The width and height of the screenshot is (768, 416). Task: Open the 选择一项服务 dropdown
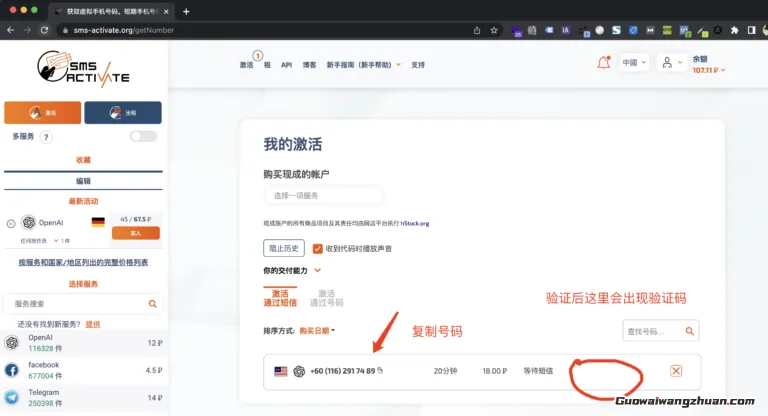point(323,196)
